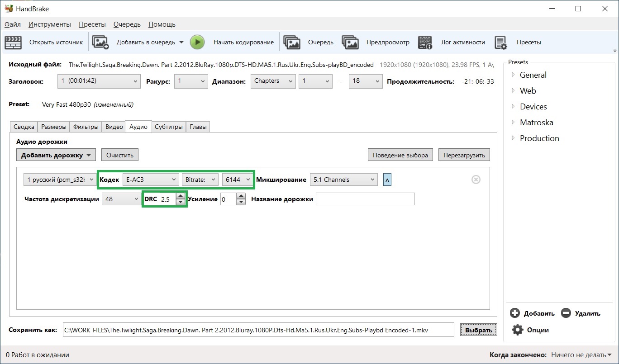Switch to the Субтитры tab

coord(169,127)
